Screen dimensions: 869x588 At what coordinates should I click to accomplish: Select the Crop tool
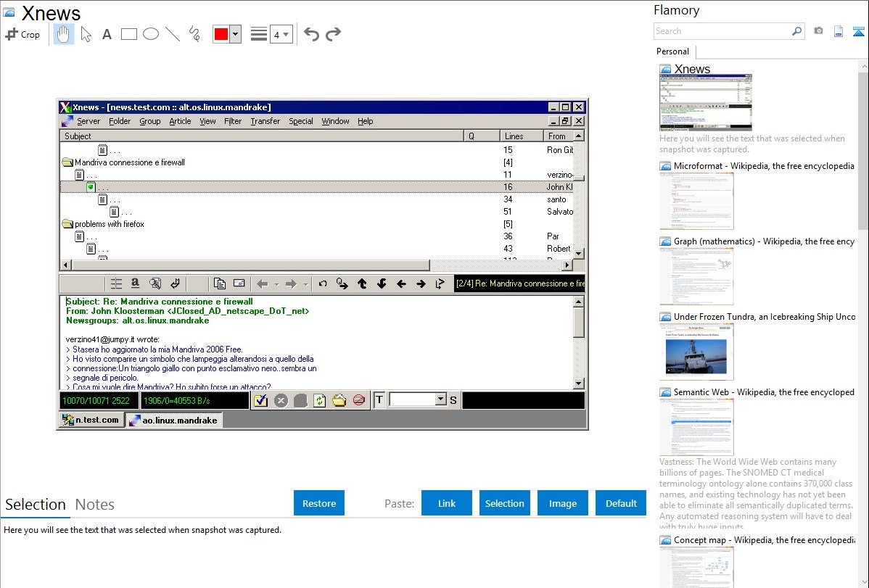point(22,34)
